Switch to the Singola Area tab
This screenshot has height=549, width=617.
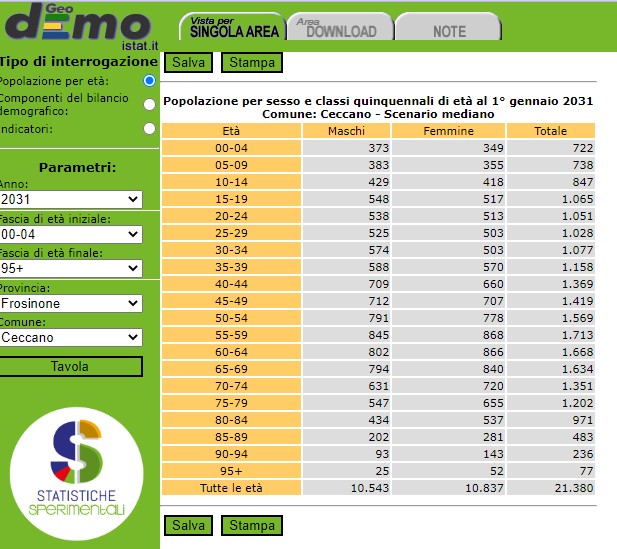click(234, 28)
